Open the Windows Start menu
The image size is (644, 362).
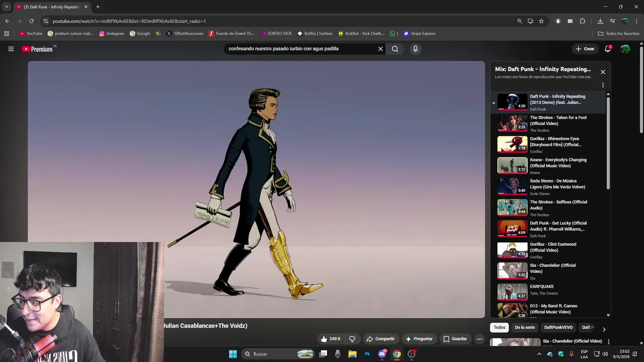[232, 354]
